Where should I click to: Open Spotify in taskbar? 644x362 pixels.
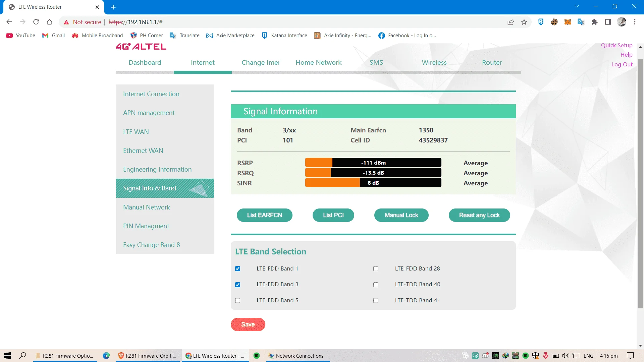pyautogui.click(x=257, y=356)
